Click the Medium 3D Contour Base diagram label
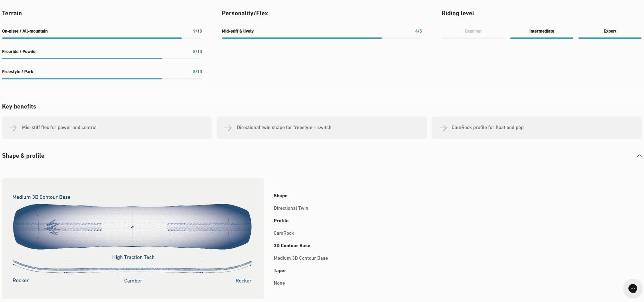Screen dimensions: 644x302 (42, 197)
